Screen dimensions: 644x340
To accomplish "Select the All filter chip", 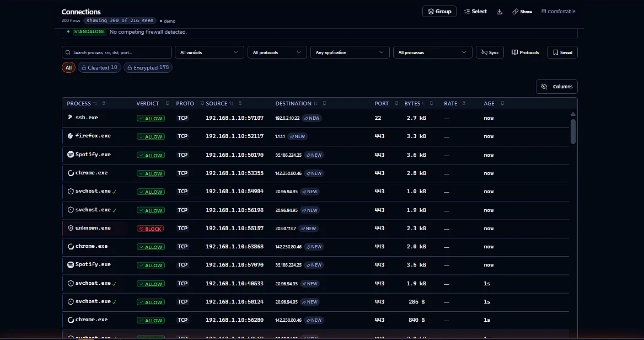I will [68, 67].
